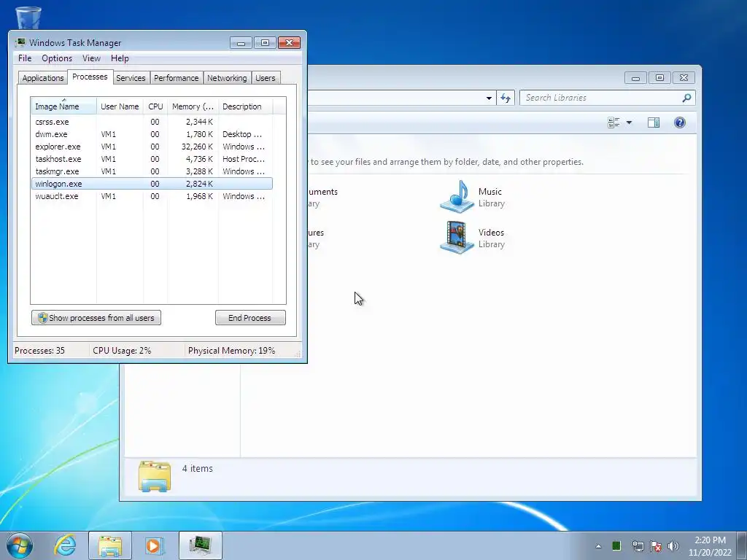Image resolution: width=747 pixels, height=560 pixels.
Task: Click the Videos Library label
Action: tap(491, 238)
